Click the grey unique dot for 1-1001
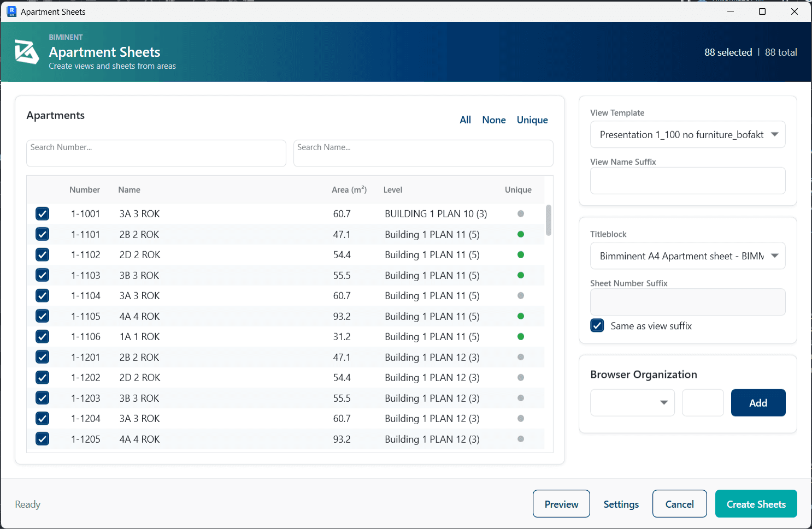The image size is (812, 529). (x=521, y=213)
